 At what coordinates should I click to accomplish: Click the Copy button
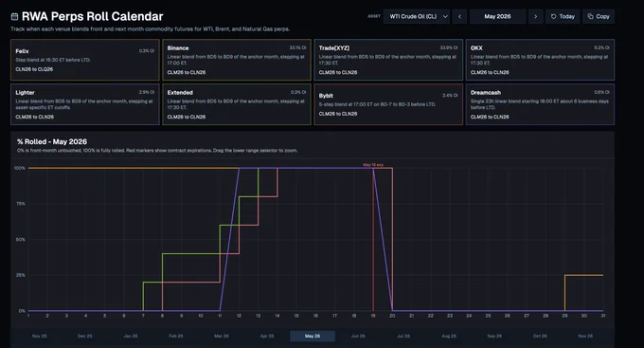click(x=599, y=16)
